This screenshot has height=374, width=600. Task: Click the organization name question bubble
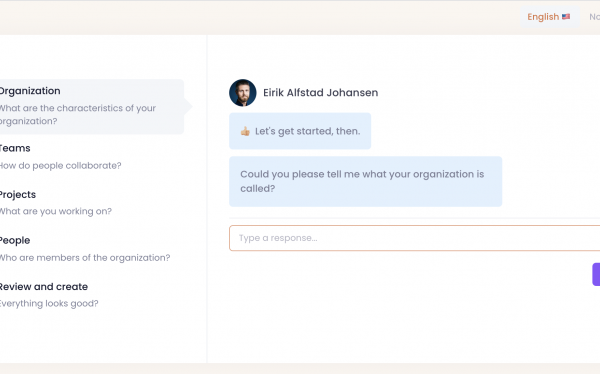[x=365, y=181]
